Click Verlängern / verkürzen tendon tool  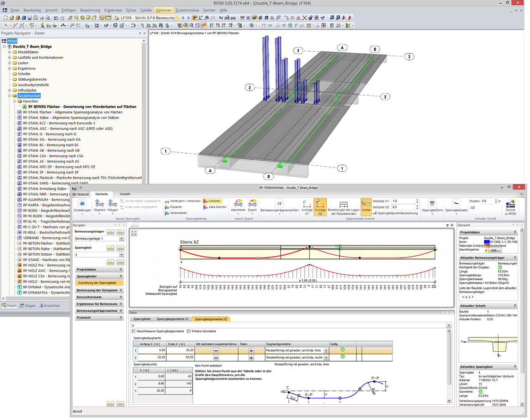point(182,201)
